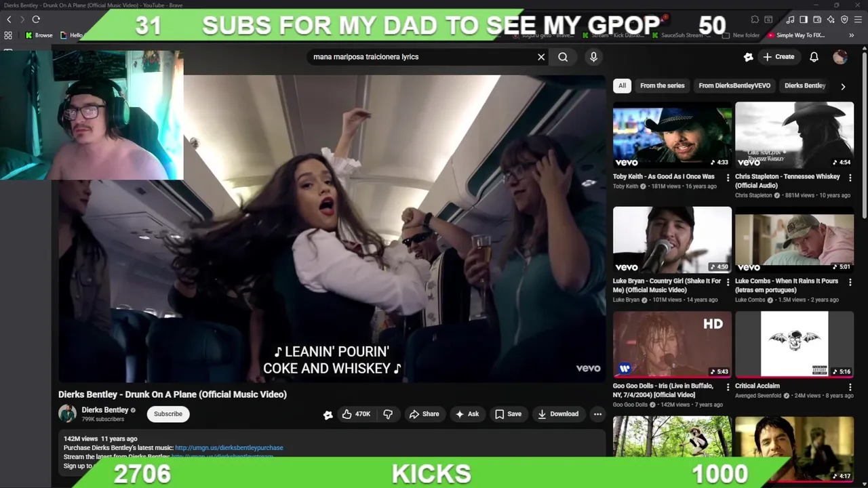The height and width of the screenshot is (488, 868).
Task: Click the Download button
Action: click(558, 414)
